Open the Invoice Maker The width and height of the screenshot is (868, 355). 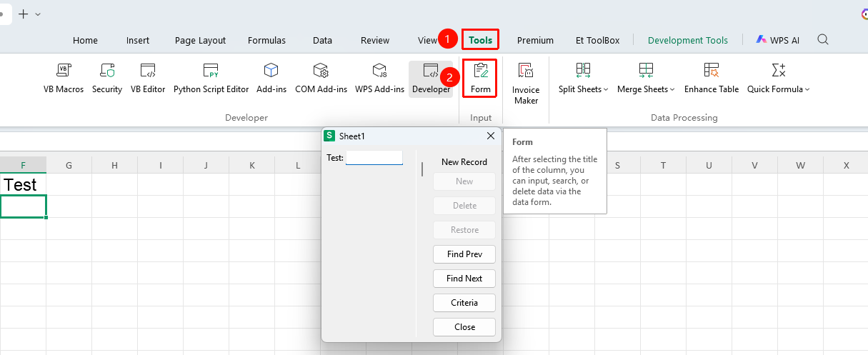[526, 83]
